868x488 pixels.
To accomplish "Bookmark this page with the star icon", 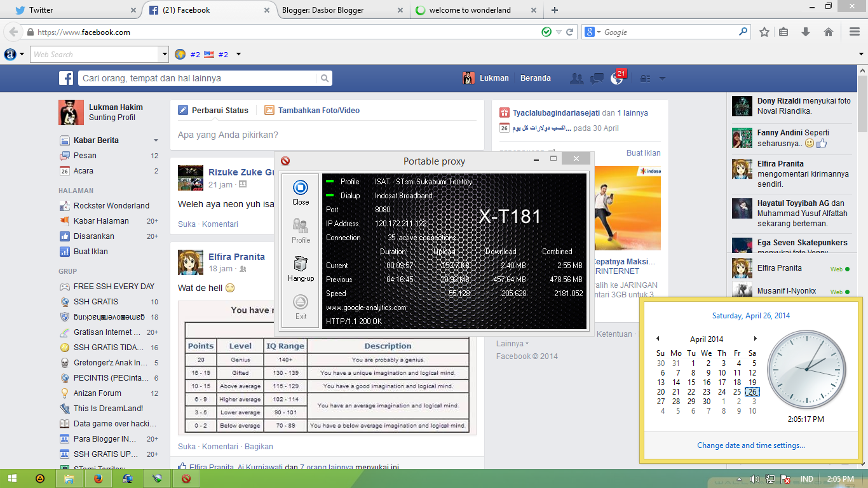I will click(764, 32).
